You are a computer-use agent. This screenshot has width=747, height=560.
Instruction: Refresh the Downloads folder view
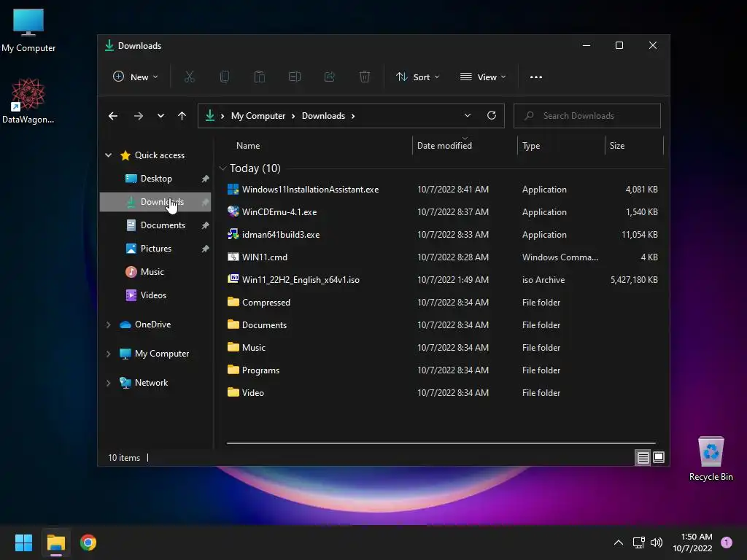point(492,115)
